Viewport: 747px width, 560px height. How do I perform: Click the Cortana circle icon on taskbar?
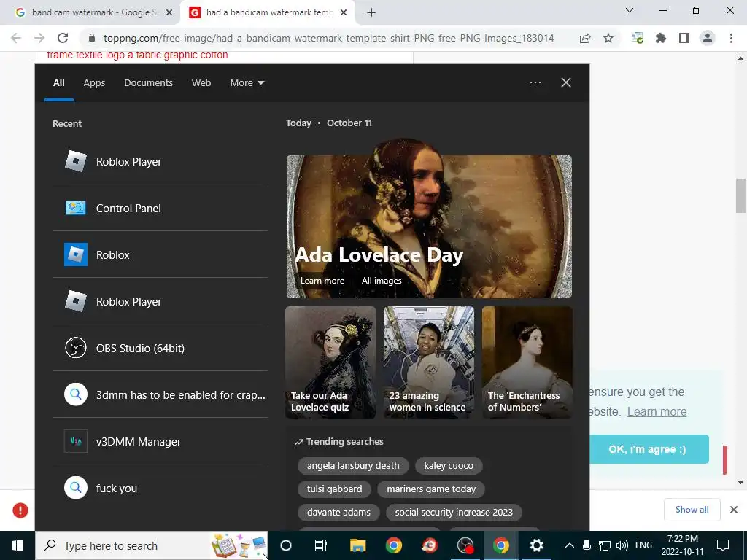[285, 545]
